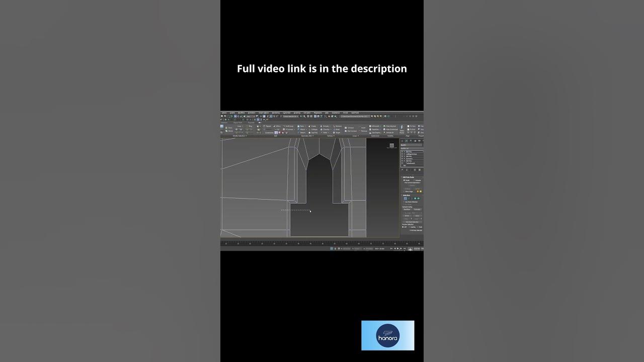
Task: Open the Display tab of command panel
Action: pyautogui.click(x=419, y=141)
